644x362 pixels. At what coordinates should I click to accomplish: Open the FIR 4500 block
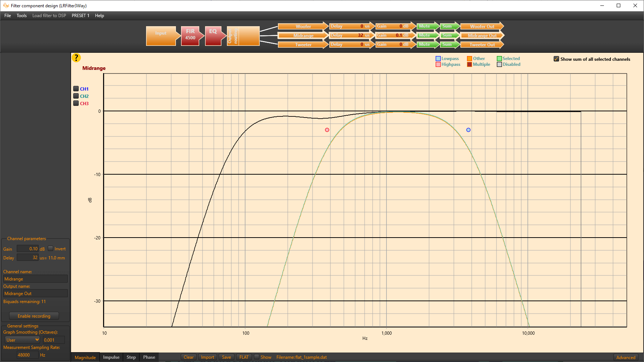(192, 36)
